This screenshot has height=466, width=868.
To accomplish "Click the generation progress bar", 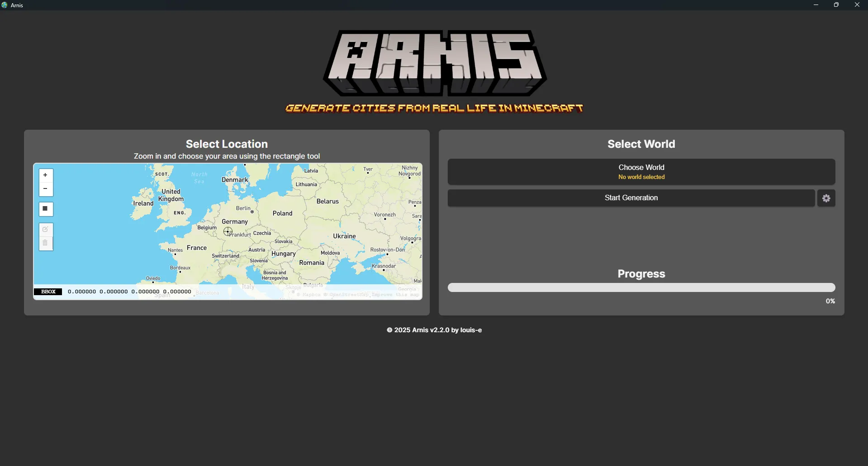I will [641, 288].
